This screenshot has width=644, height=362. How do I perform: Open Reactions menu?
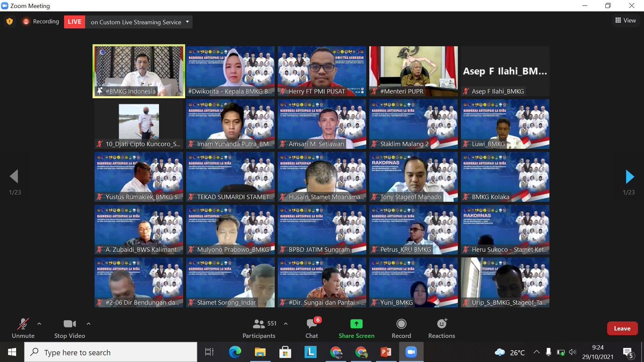[442, 328]
